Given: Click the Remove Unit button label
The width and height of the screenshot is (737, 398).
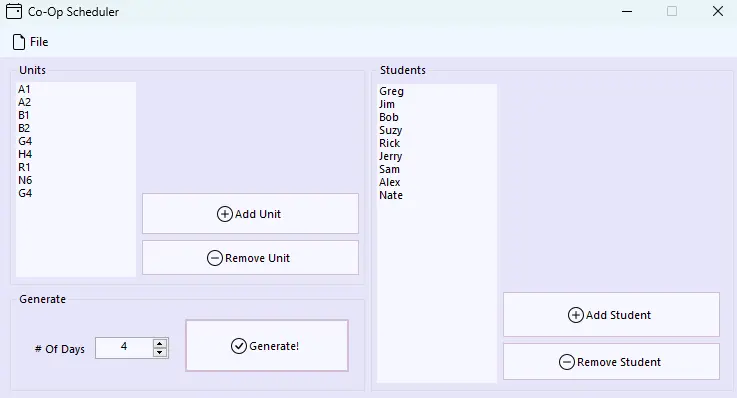Looking at the screenshot, I should tap(258, 258).
